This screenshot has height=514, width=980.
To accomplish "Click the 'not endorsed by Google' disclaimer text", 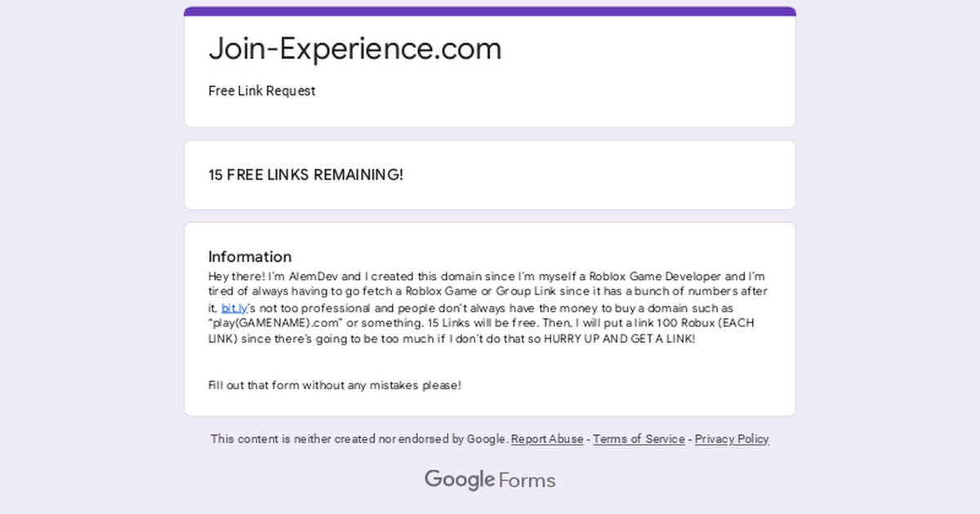I will coord(359,439).
